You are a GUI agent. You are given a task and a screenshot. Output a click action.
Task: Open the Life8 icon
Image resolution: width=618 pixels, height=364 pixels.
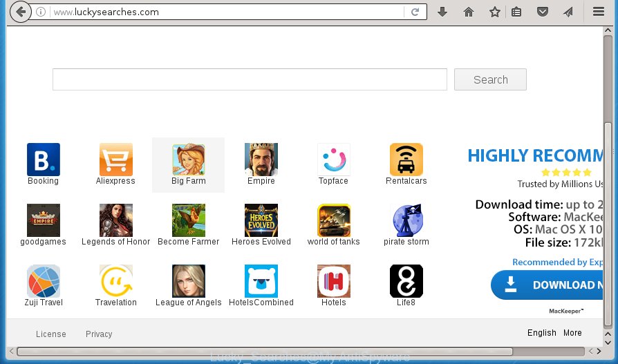click(406, 281)
